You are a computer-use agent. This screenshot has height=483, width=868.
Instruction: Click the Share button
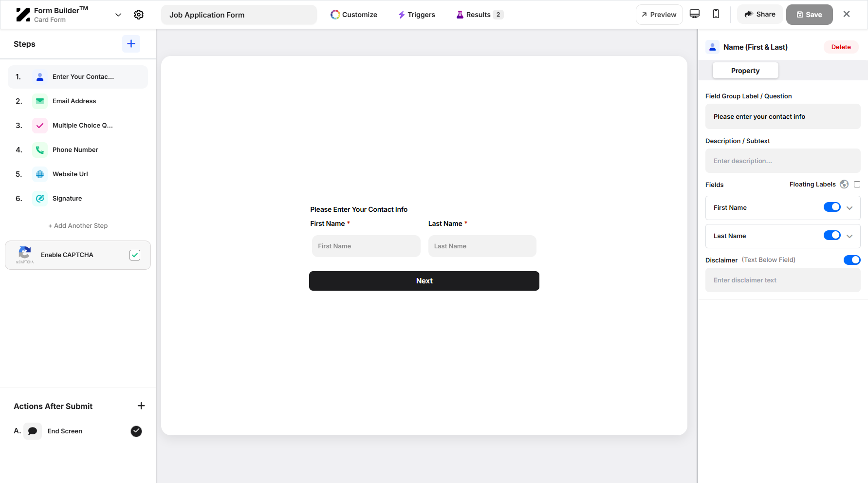click(760, 15)
